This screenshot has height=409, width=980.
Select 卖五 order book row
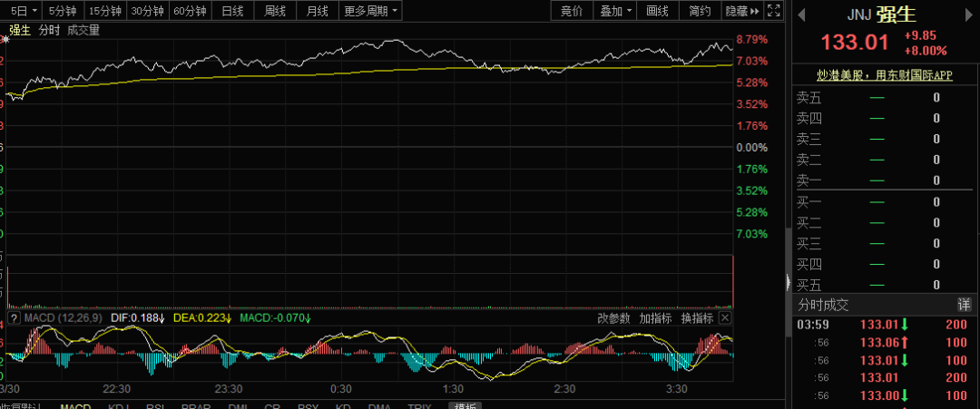pyautogui.click(x=883, y=97)
